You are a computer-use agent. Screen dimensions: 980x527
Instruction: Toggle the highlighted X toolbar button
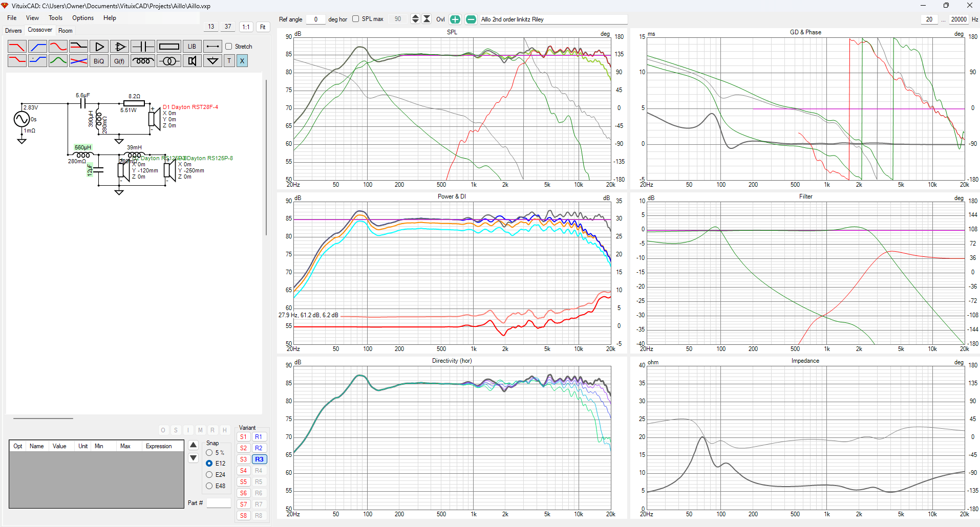point(242,61)
